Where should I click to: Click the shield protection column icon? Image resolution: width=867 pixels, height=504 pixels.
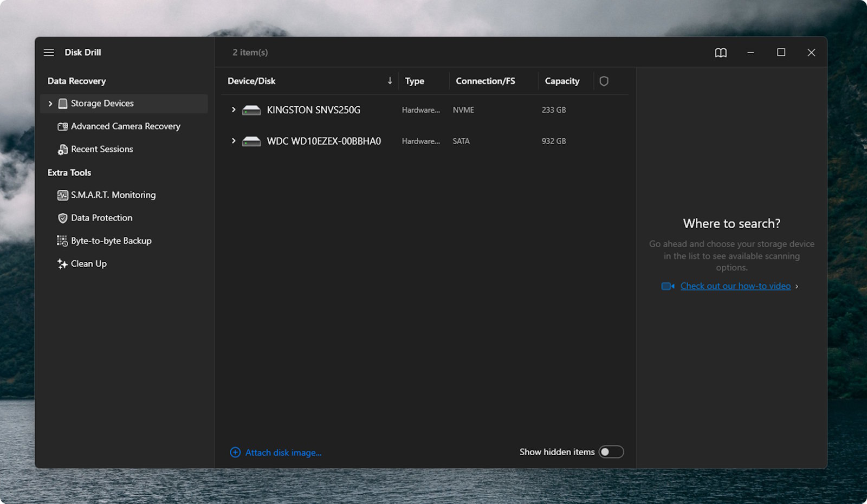click(604, 81)
